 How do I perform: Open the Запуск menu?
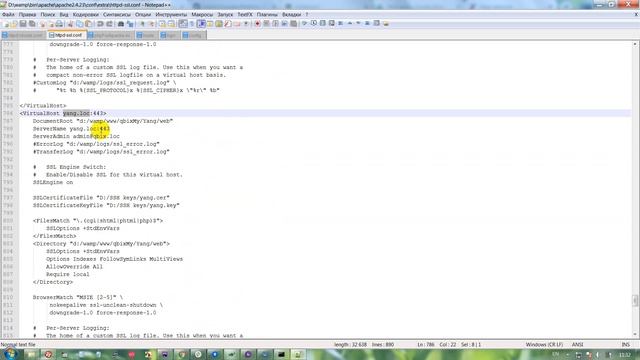(x=225, y=14)
